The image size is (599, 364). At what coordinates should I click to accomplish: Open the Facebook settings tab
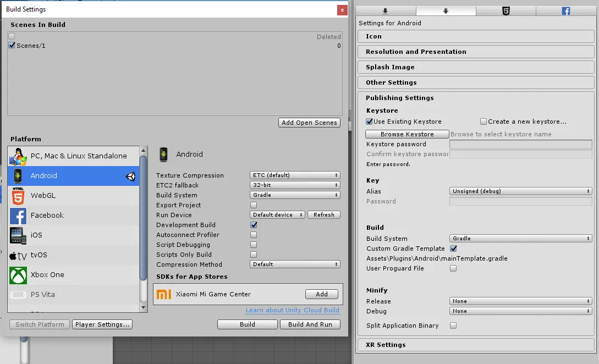pyautogui.click(x=566, y=11)
